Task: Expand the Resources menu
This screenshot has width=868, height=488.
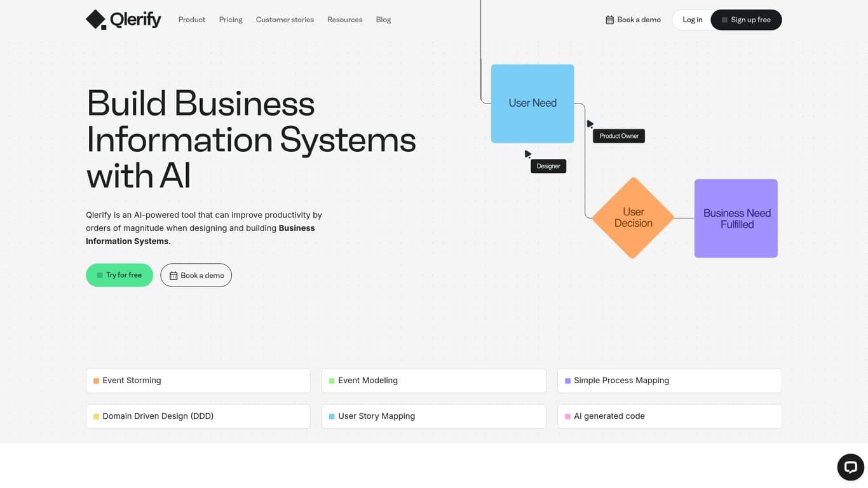Action: [344, 20]
